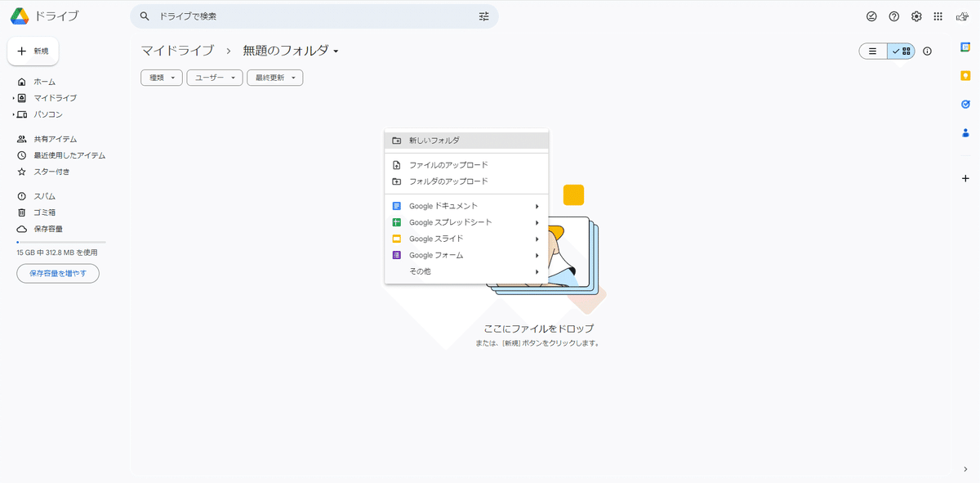
Task: Open the user account avatar
Action: click(962, 16)
